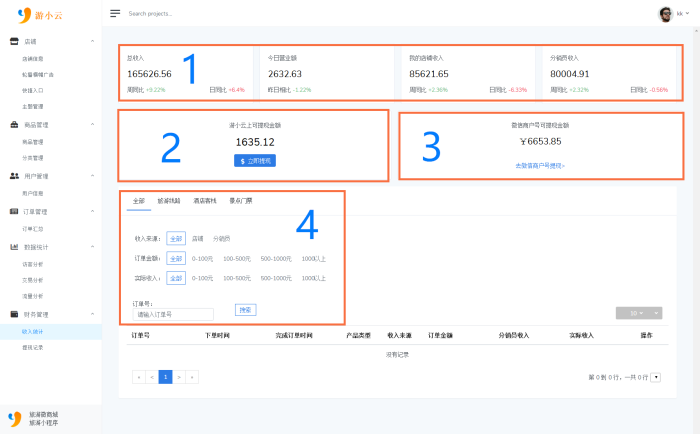
Task: Switch to the 旅游线路 tab
Action: (169, 201)
